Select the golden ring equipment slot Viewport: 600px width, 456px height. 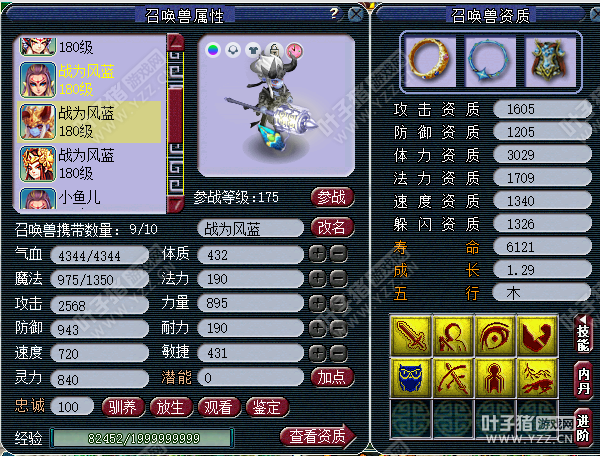coord(429,61)
